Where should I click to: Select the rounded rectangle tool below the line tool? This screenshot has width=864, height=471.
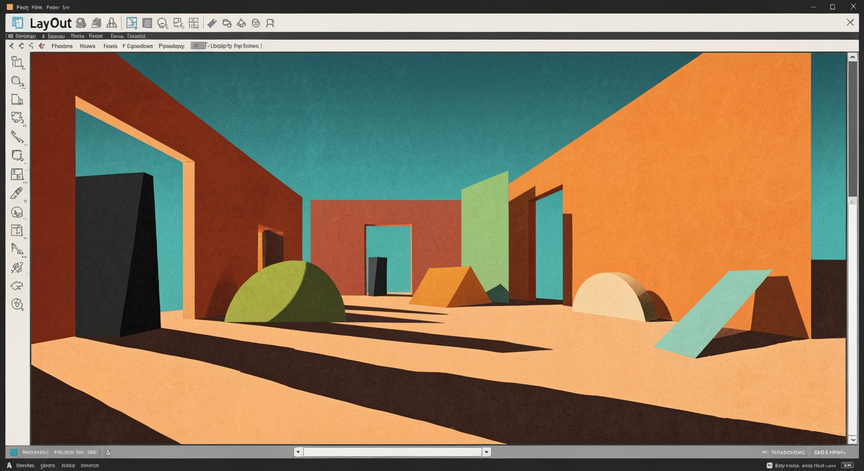[18, 155]
